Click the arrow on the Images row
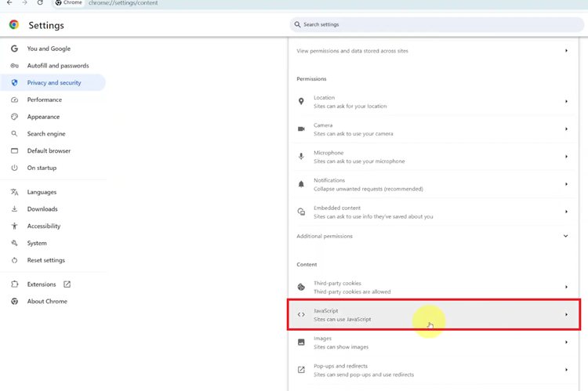Viewport: 588px width, 391px height. [x=566, y=342]
